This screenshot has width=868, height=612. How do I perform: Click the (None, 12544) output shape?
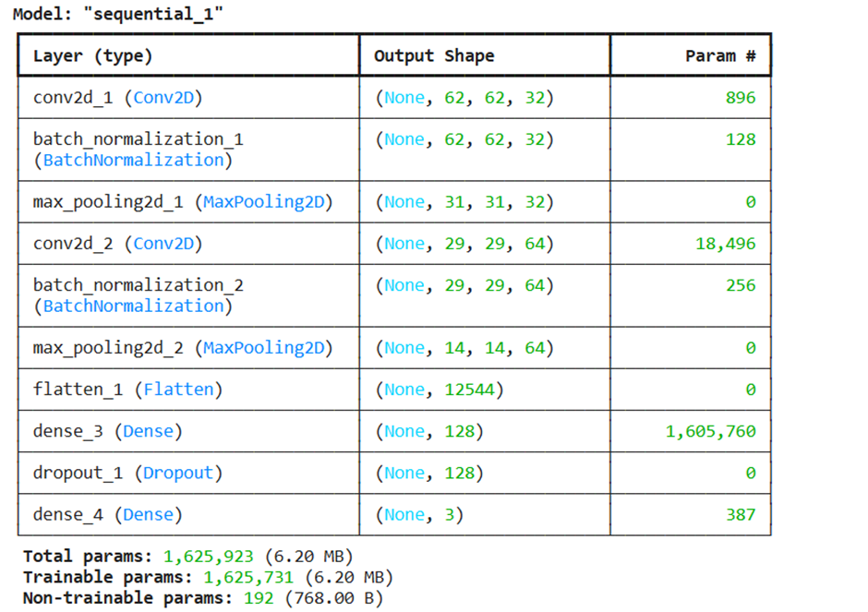(439, 390)
